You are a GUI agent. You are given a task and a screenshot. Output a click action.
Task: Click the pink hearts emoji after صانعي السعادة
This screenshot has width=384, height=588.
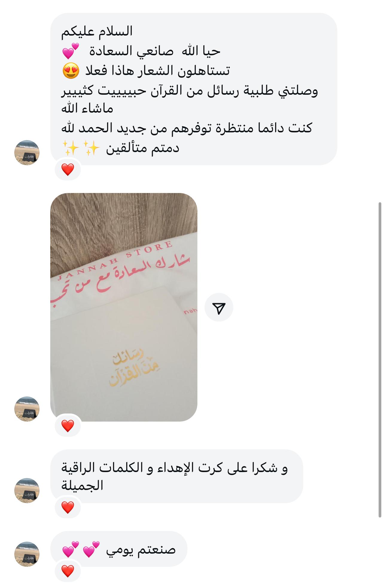[71, 51]
